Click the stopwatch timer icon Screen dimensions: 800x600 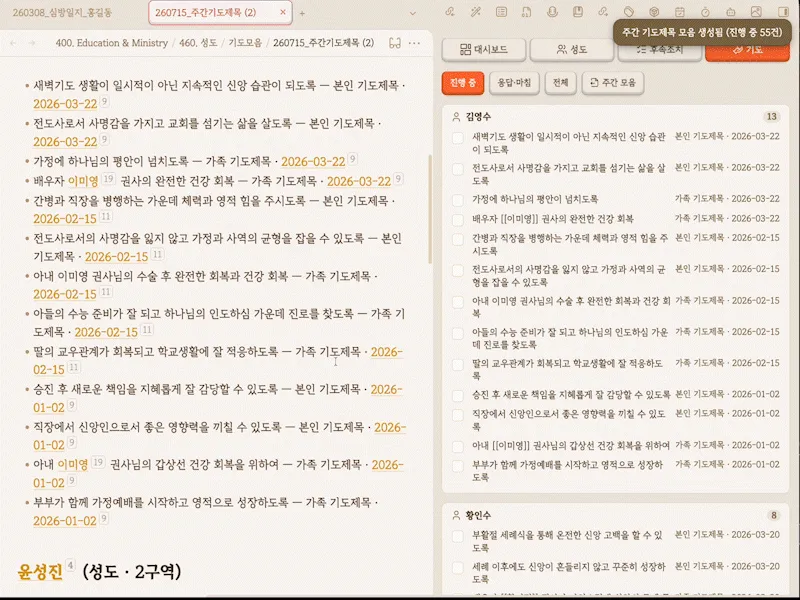(705, 12)
